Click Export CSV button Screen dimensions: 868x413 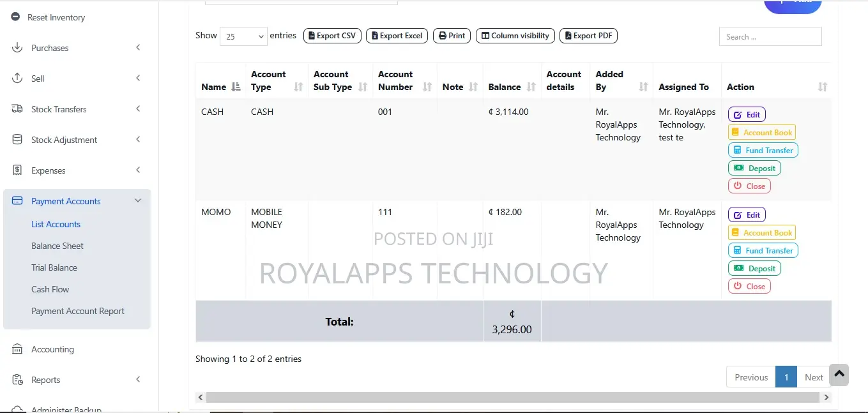coord(332,36)
